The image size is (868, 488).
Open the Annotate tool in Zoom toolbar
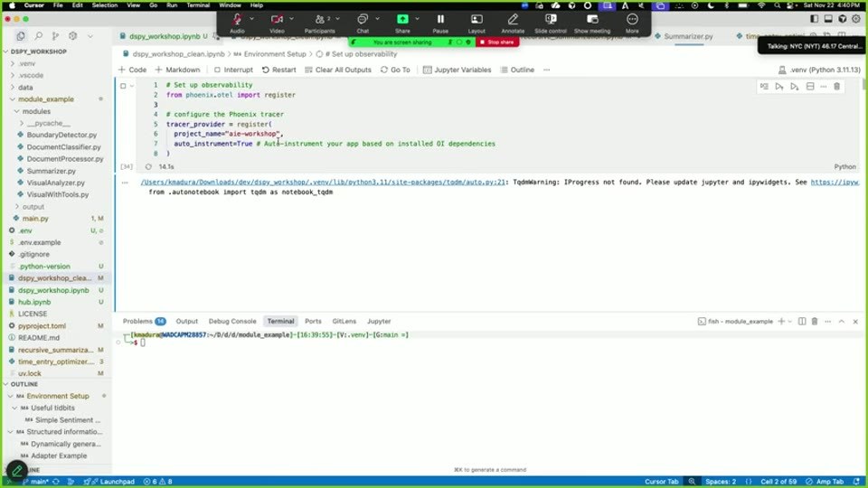click(x=513, y=23)
